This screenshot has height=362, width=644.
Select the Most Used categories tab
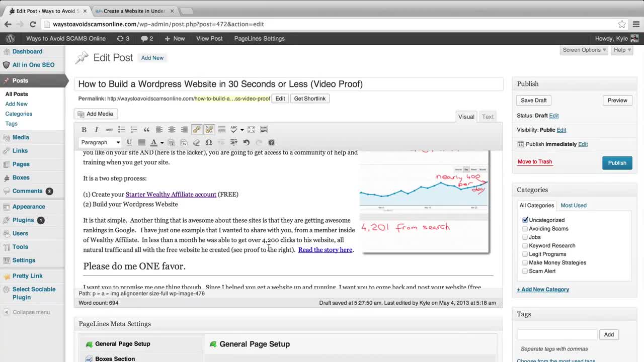[574, 205]
